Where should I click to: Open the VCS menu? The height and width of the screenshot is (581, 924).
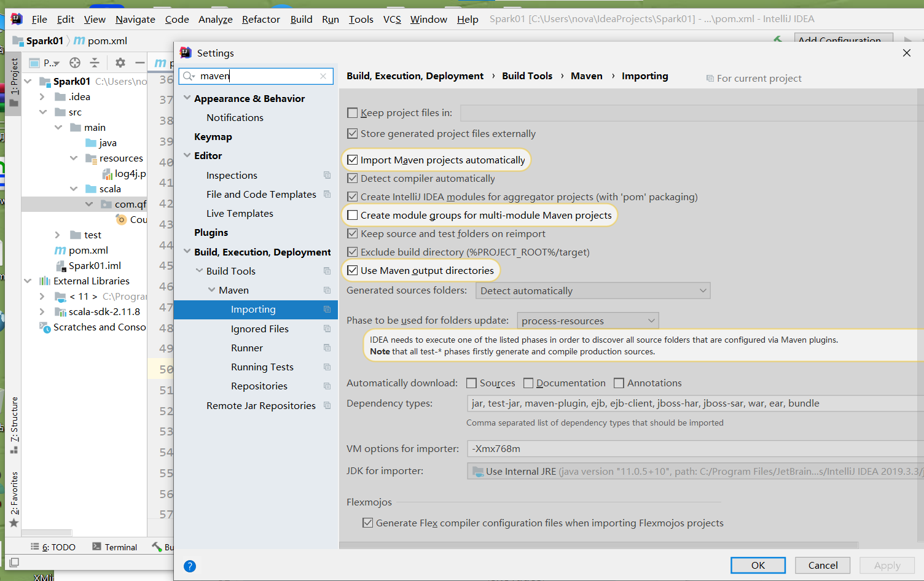[x=392, y=20]
